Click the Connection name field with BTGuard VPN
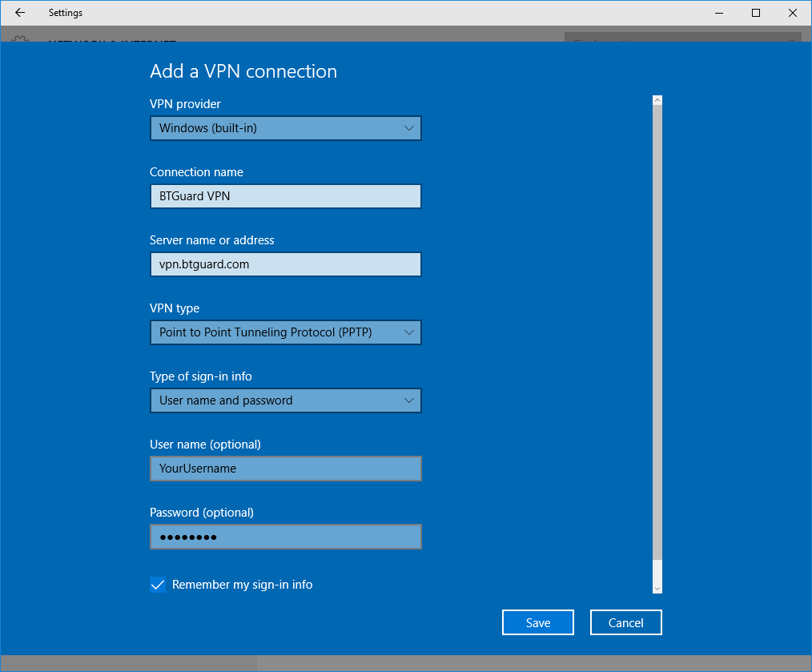This screenshot has width=812, height=672. pos(285,196)
